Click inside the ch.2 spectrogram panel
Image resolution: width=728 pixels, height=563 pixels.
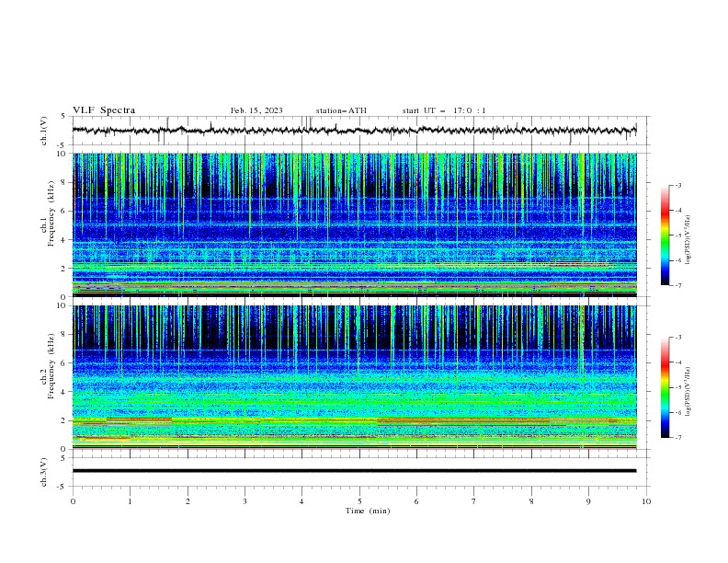[x=354, y=377]
